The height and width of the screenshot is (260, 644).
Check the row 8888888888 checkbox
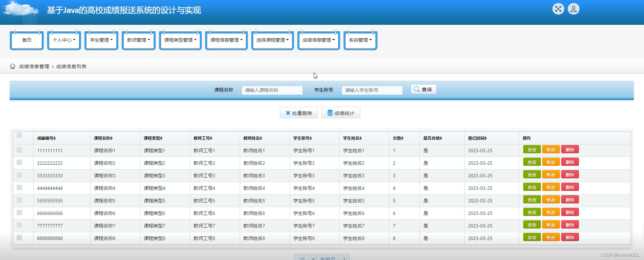pyautogui.click(x=19, y=238)
